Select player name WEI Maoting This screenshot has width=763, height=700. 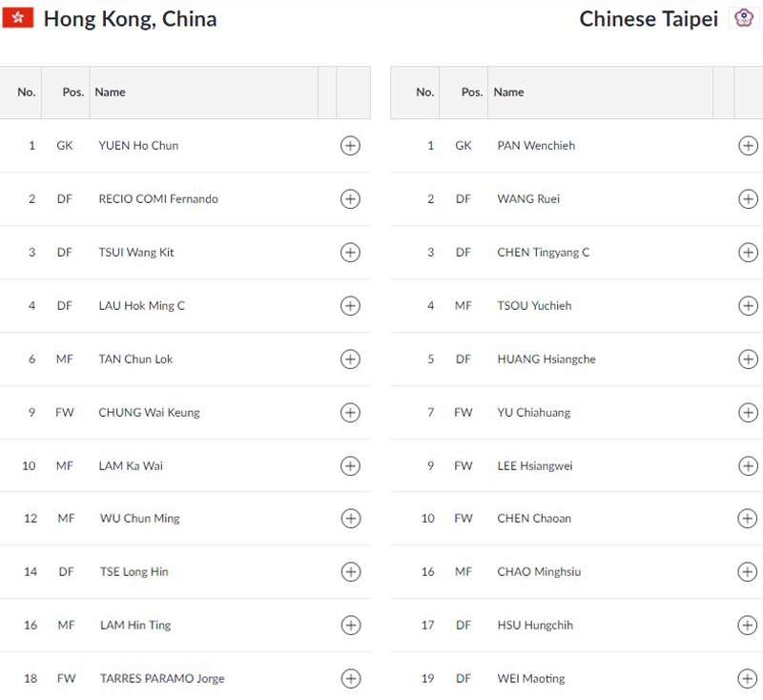click(x=531, y=679)
